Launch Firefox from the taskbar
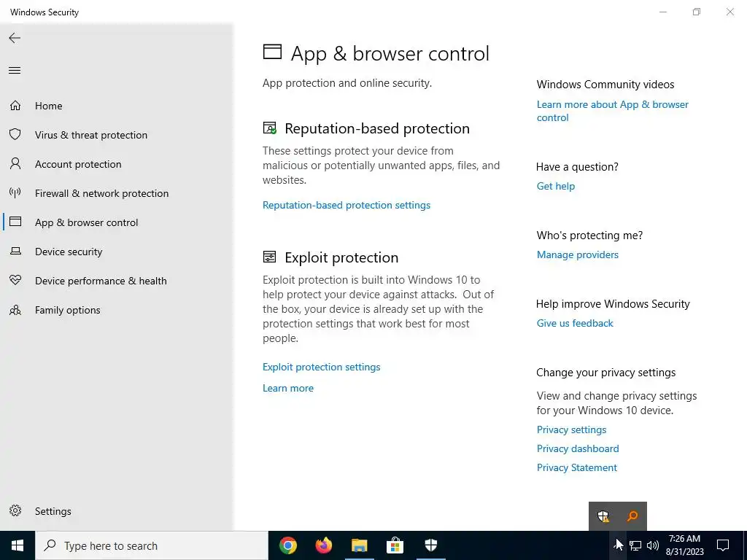The height and width of the screenshot is (560, 747). [x=324, y=545]
